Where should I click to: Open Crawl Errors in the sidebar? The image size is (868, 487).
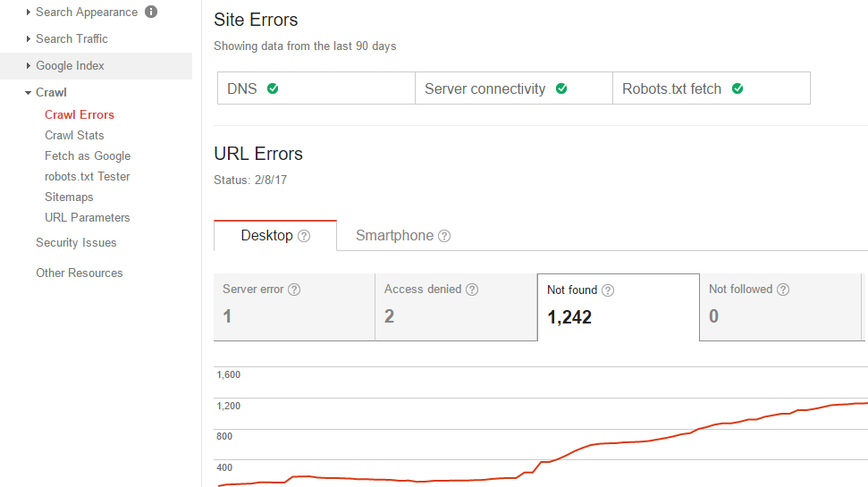(x=80, y=114)
